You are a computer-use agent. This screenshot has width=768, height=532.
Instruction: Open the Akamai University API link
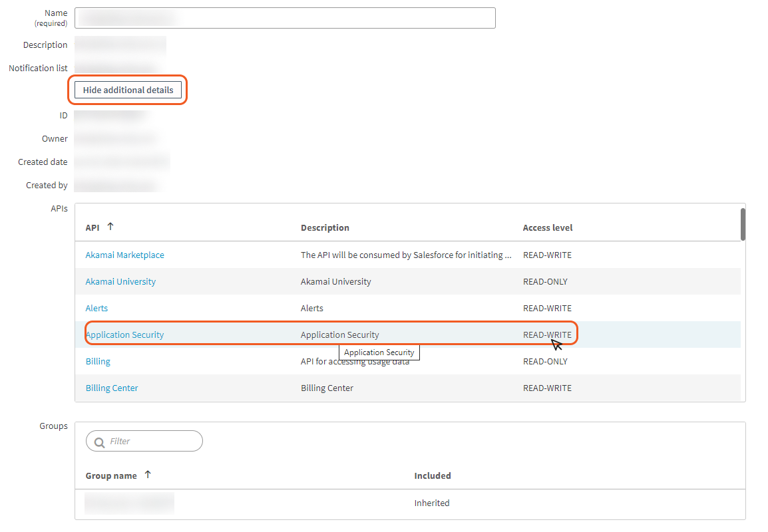[x=120, y=281]
